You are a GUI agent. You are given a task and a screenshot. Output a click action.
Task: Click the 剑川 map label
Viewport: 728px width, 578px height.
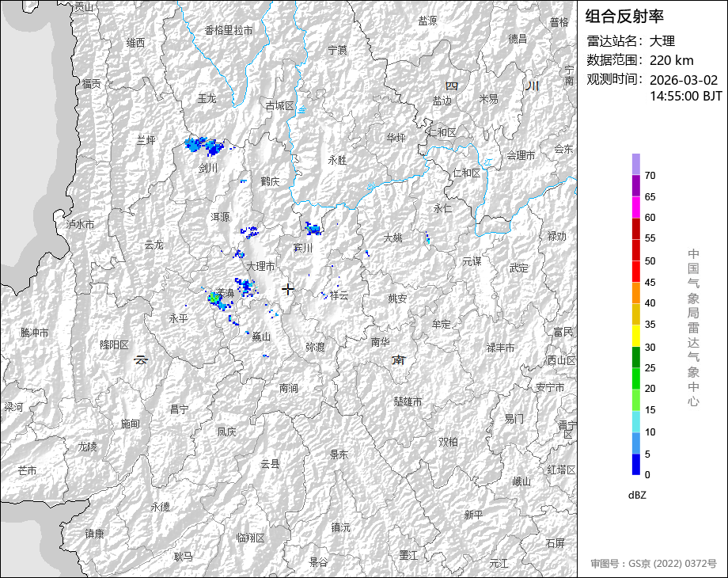pos(208,168)
